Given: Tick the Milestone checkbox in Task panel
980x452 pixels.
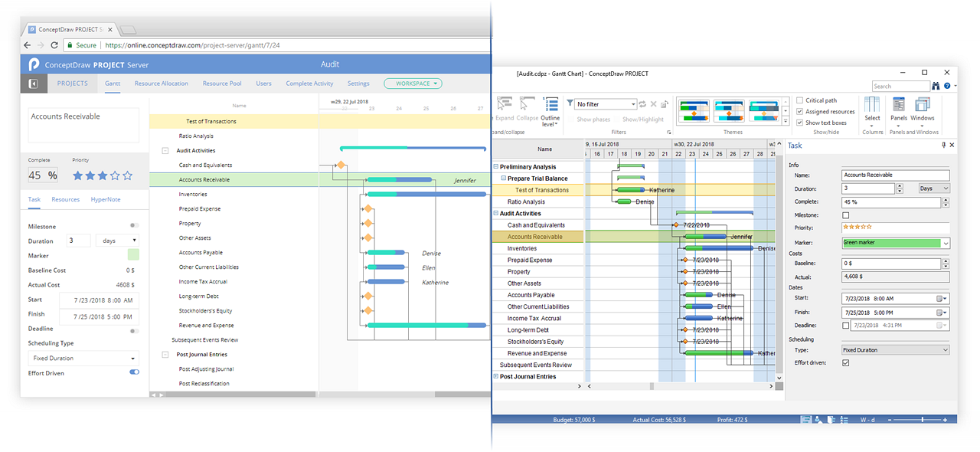Looking at the screenshot, I should [845, 215].
